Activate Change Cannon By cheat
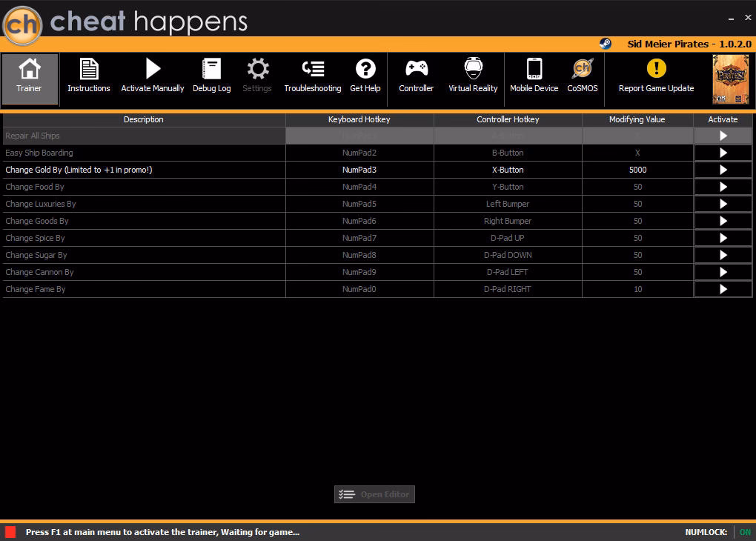This screenshot has width=756, height=541. point(723,272)
